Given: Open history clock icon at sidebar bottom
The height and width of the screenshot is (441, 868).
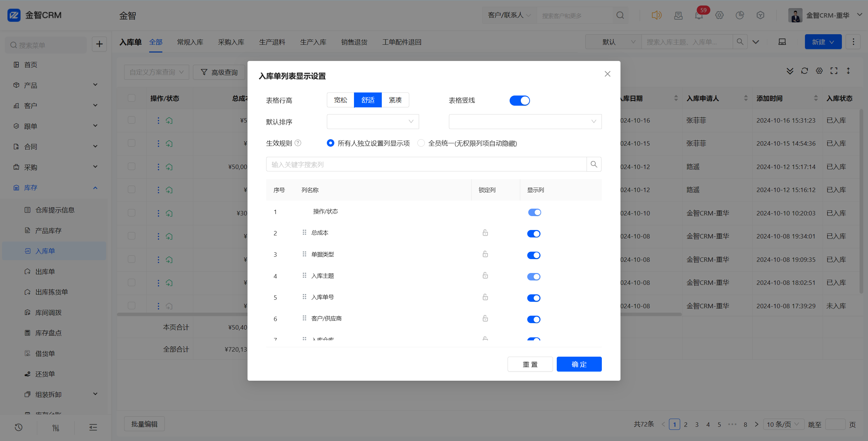Looking at the screenshot, I should 19,427.
